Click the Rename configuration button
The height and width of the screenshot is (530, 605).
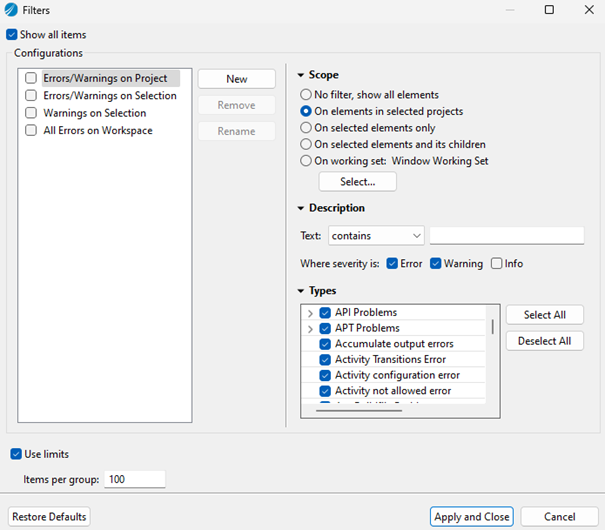coord(237,131)
